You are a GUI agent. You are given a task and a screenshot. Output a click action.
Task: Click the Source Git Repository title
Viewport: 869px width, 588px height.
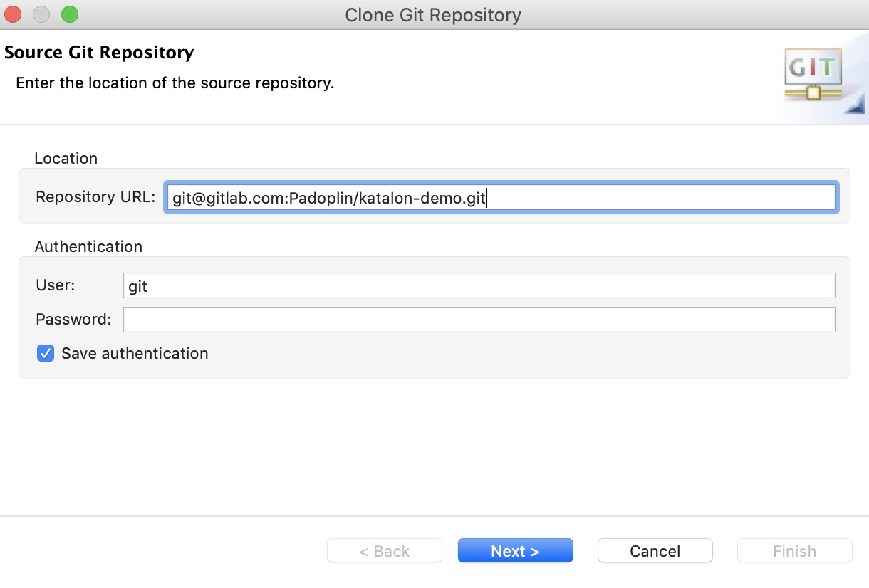pyautogui.click(x=99, y=52)
